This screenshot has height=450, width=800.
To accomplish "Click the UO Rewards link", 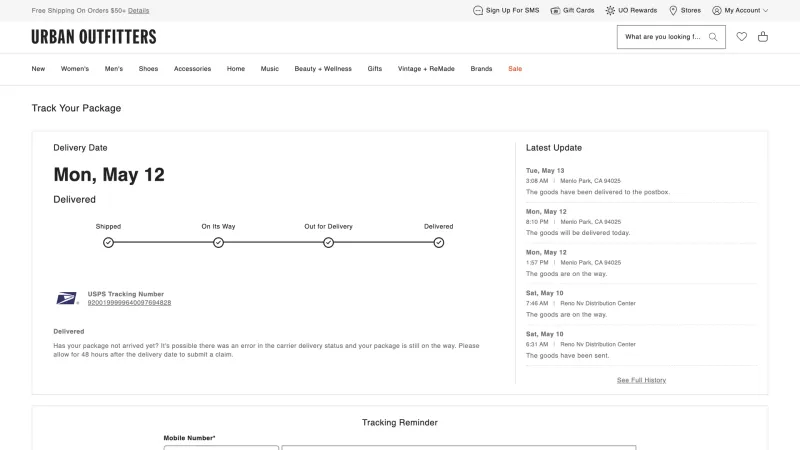I will tap(638, 10).
